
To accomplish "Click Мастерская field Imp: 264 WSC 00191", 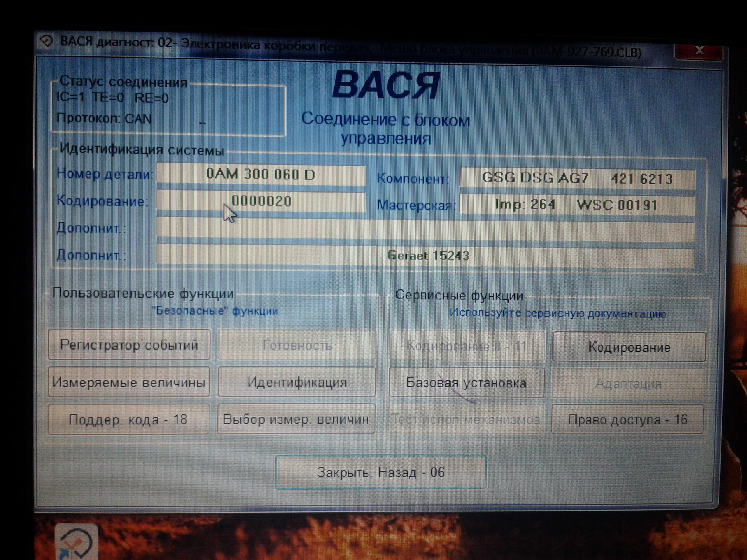I will click(577, 205).
